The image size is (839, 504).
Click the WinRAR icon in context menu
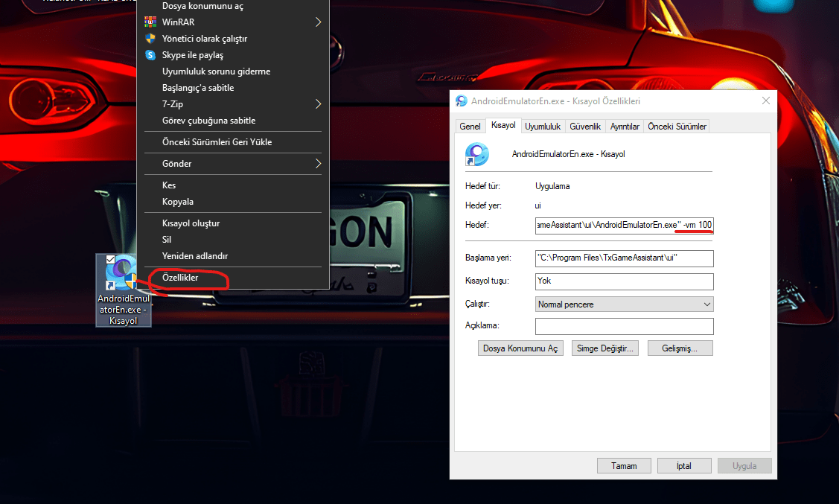tap(150, 22)
